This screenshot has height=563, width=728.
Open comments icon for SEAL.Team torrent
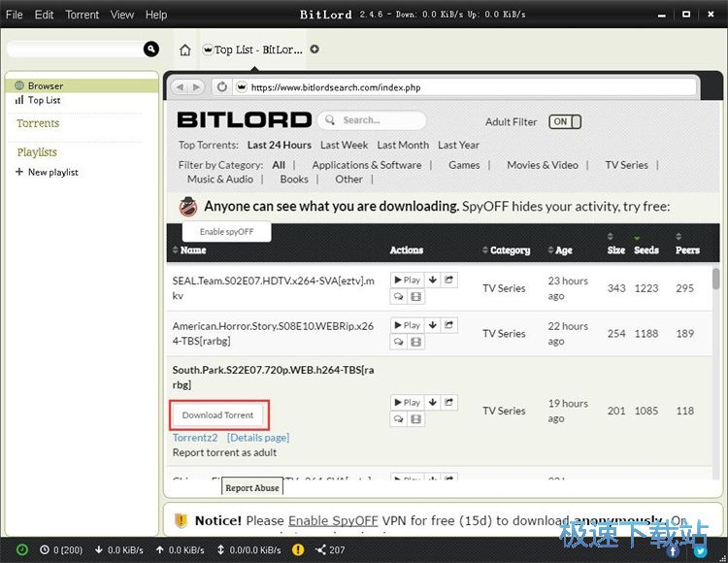pos(398,297)
